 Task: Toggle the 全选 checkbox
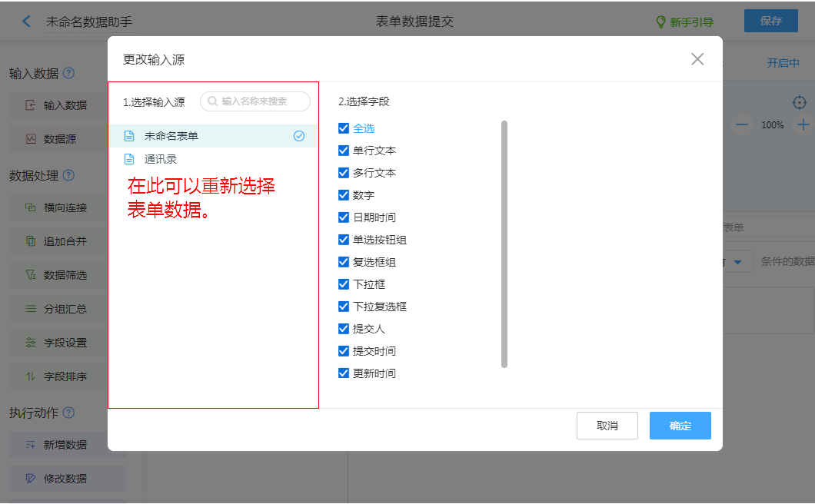pyautogui.click(x=344, y=128)
